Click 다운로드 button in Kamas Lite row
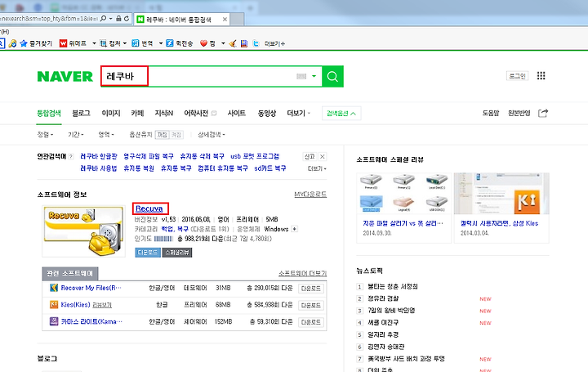 pos(311,322)
